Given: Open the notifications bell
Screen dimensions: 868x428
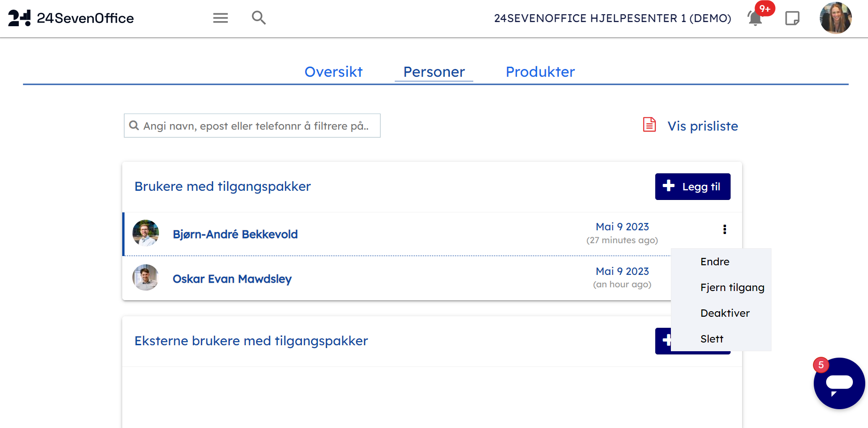Looking at the screenshot, I should [755, 18].
